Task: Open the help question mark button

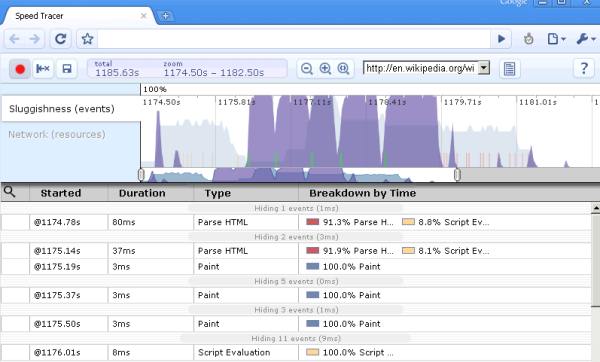Action: pyautogui.click(x=584, y=69)
